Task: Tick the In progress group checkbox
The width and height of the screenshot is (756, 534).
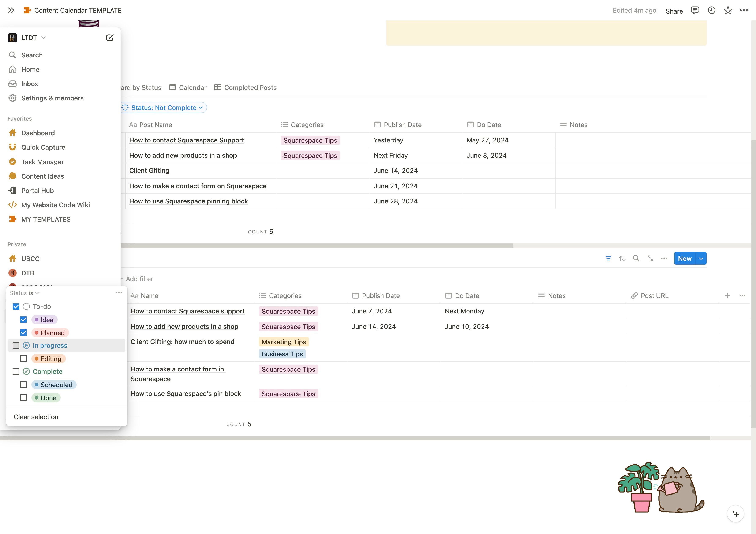Action: 16,346
